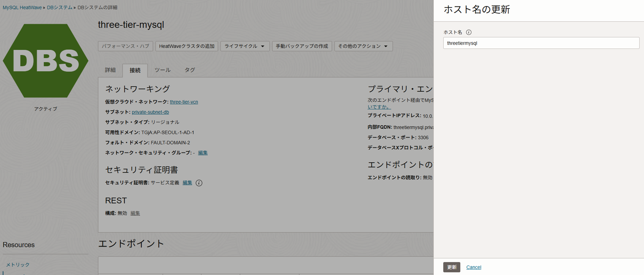Click the info icon next to セキュリティ証明書
The height and width of the screenshot is (275, 644).
click(199, 183)
